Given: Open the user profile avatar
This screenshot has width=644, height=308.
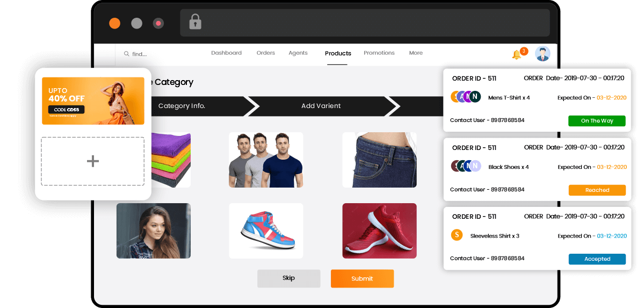Looking at the screenshot, I should click(542, 53).
